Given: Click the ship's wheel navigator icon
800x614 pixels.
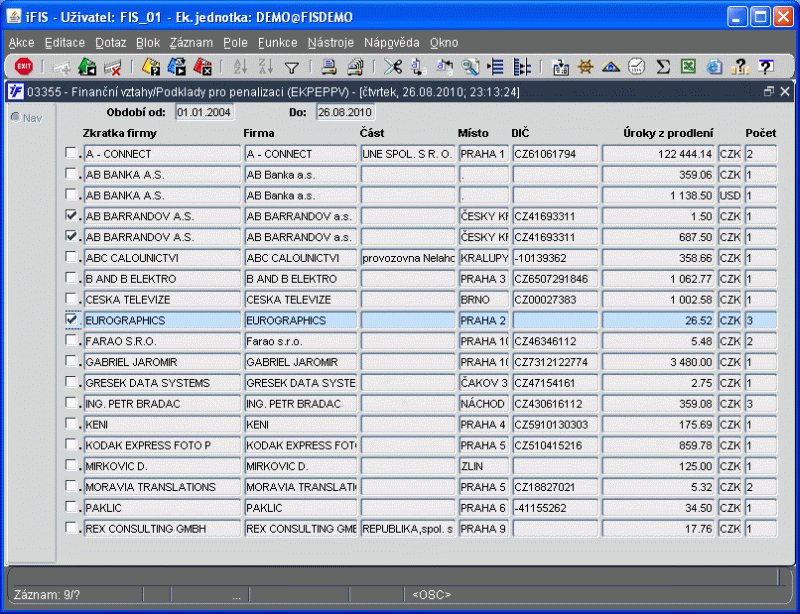Looking at the screenshot, I should (586, 66).
